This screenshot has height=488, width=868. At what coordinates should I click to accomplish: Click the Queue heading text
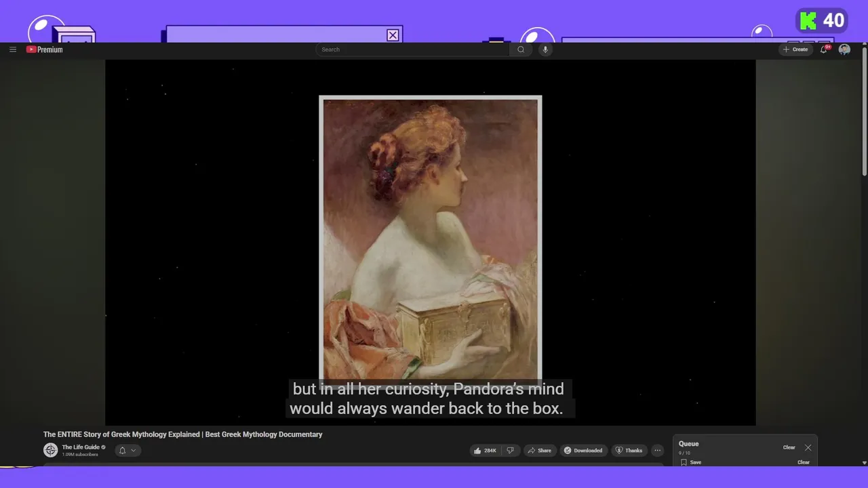point(689,444)
